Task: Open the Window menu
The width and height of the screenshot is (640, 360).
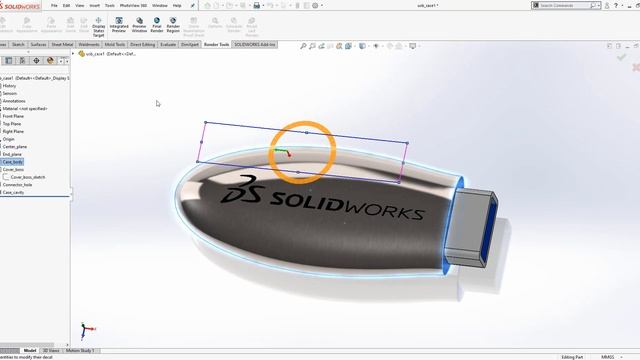Action: pos(160,6)
